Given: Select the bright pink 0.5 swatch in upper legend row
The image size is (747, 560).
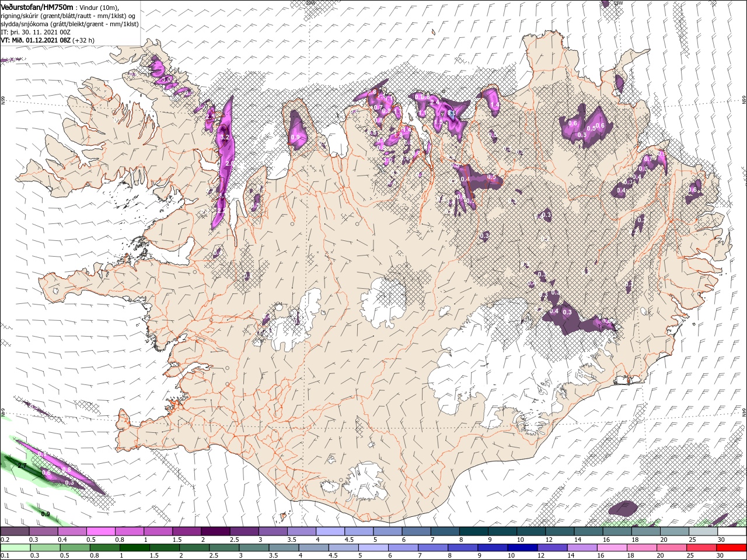Looking at the screenshot, I should [x=100, y=531].
